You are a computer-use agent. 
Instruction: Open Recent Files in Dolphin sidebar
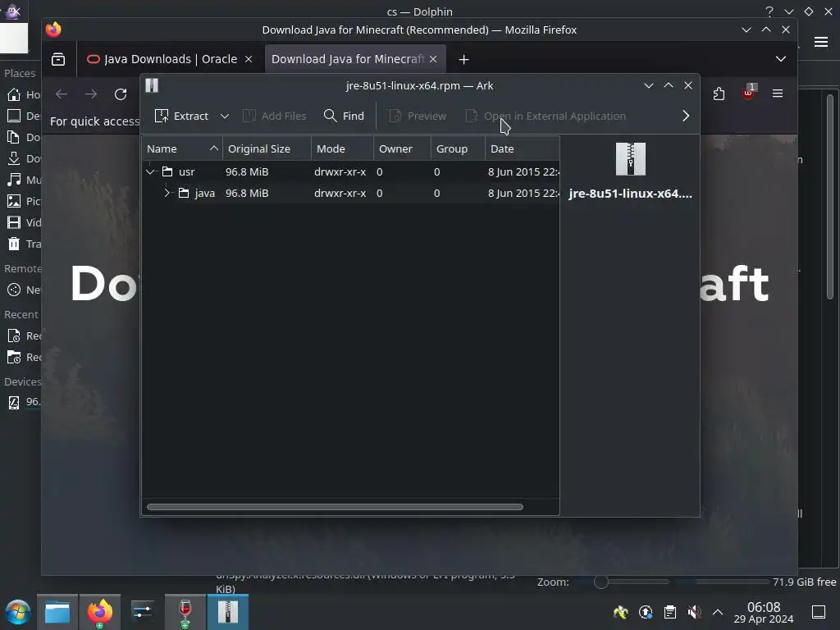coord(22,336)
